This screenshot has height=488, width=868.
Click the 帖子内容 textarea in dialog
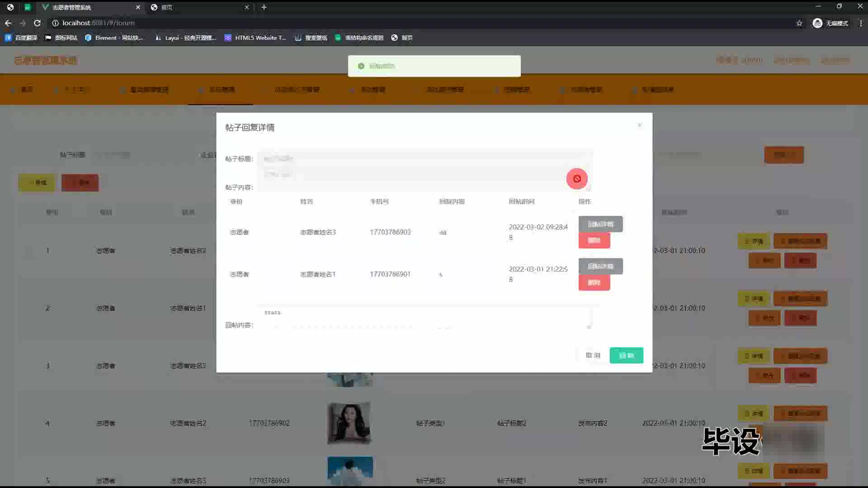coord(424,179)
